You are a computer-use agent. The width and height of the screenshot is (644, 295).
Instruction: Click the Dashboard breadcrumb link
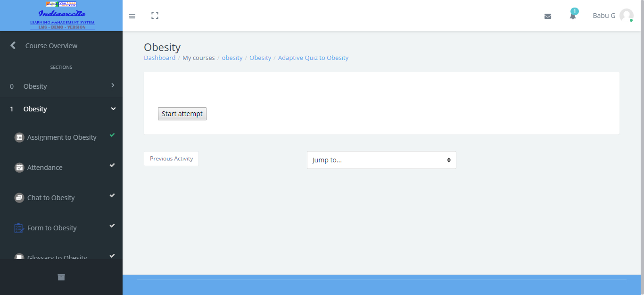point(159,58)
